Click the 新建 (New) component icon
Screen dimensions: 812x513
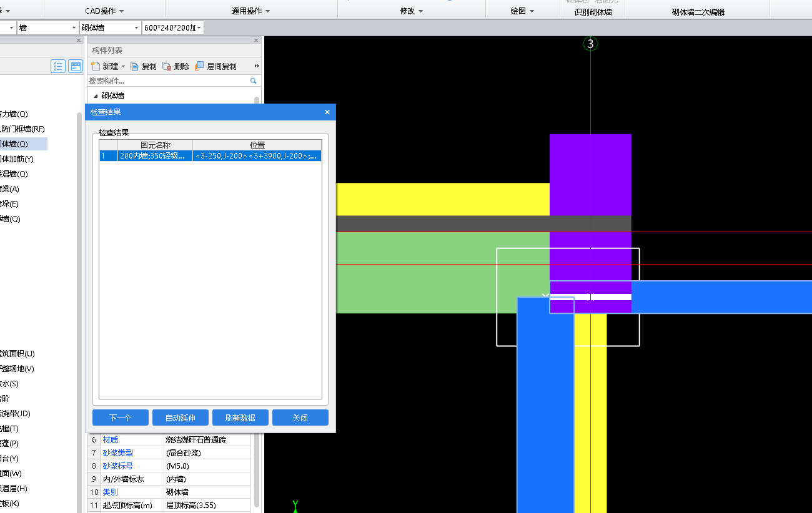point(96,66)
